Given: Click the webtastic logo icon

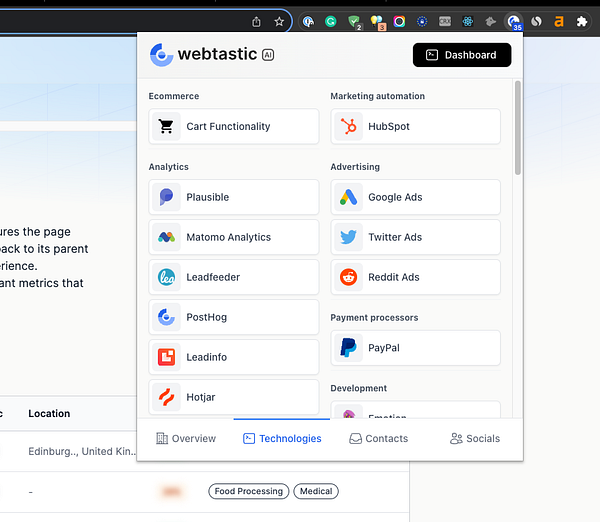Looking at the screenshot, I should pos(161,55).
